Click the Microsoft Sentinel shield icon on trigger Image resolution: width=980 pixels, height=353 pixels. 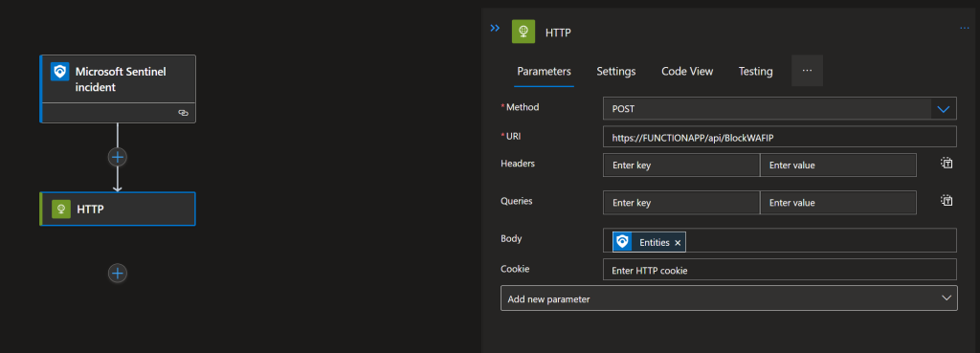pyautogui.click(x=60, y=72)
